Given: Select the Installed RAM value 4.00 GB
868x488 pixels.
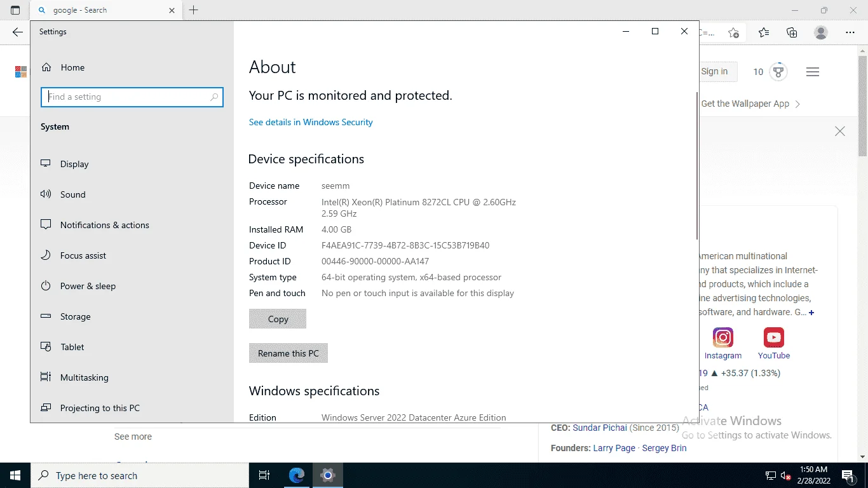Looking at the screenshot, I should click(336, 229).
